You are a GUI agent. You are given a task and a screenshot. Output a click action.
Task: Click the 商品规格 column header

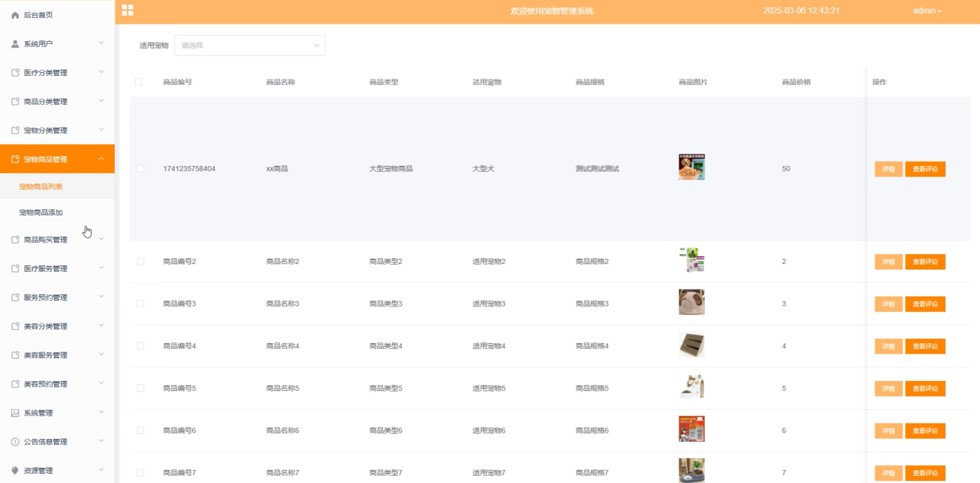click(590, 82)
